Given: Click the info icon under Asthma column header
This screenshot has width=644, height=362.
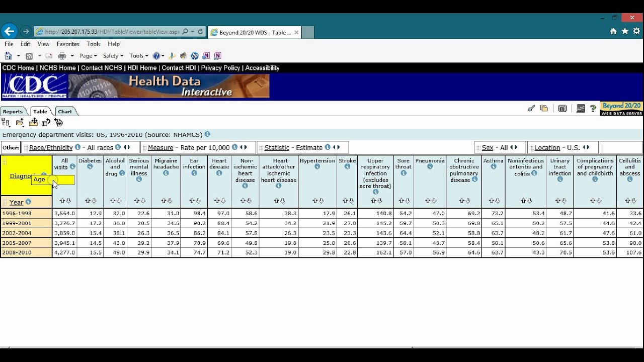Looking at the screenshot, I should (493, 167).
